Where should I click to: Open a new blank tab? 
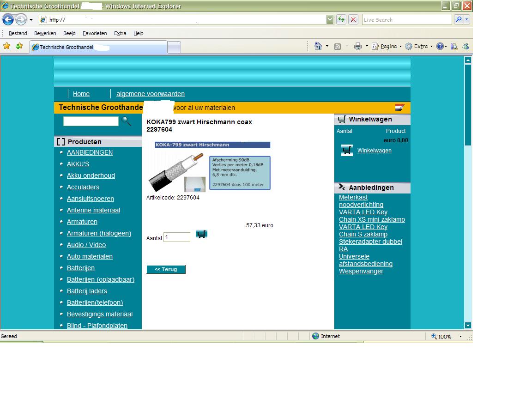174,48
